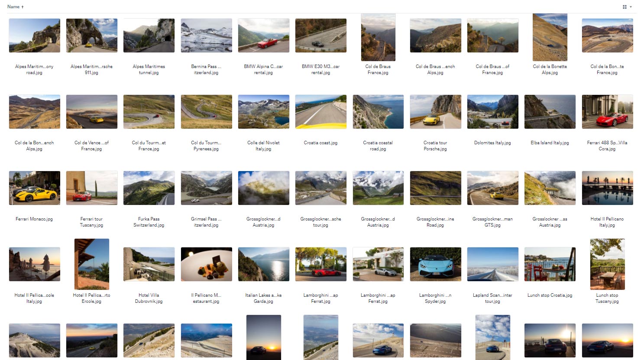Toggle the sort direction arrow beside Name

(x=23, y=7)
